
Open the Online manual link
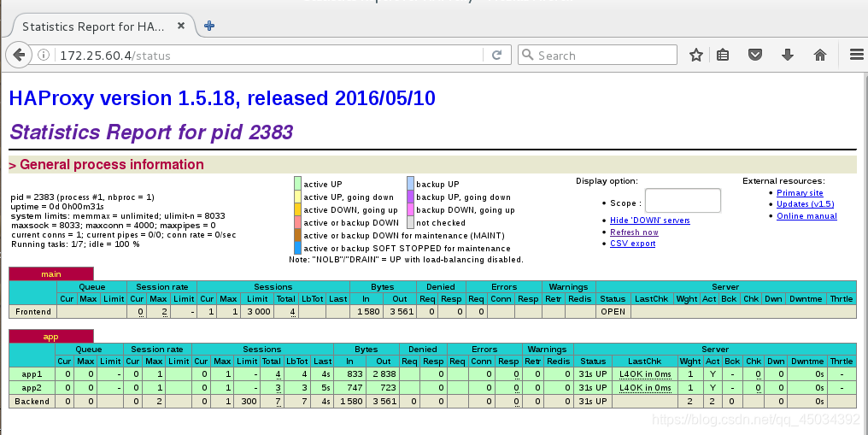(x=806, y=216)
